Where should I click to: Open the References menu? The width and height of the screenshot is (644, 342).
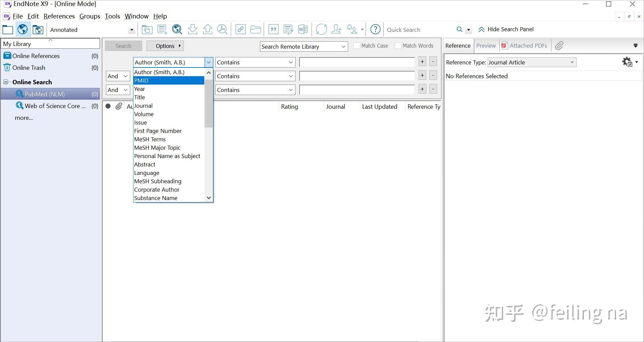(59, 16)
